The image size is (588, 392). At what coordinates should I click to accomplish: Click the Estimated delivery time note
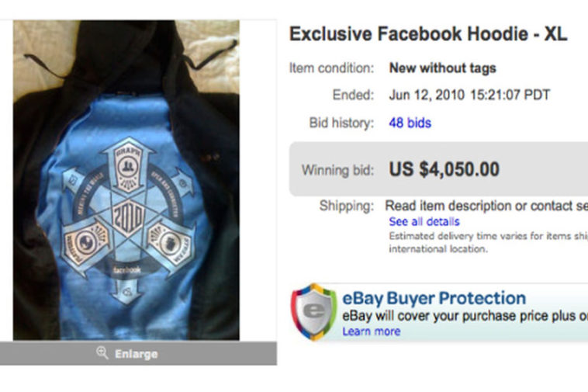[487, 236]
